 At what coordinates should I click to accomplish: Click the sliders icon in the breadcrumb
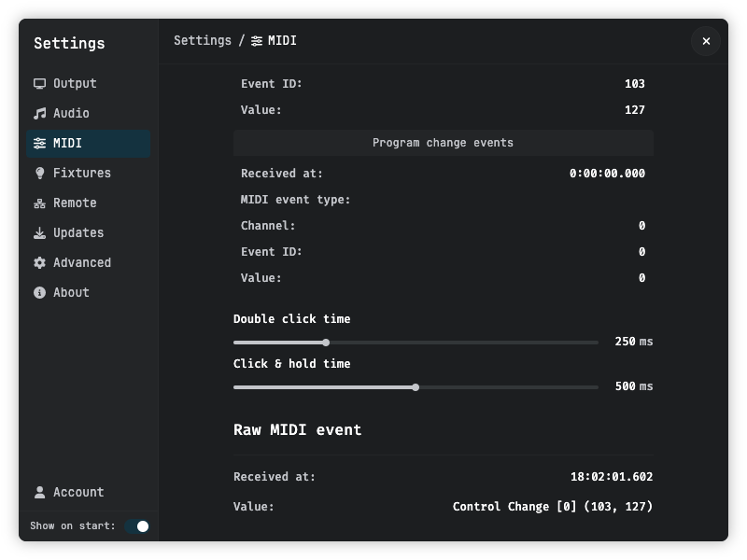click(256, 41)
